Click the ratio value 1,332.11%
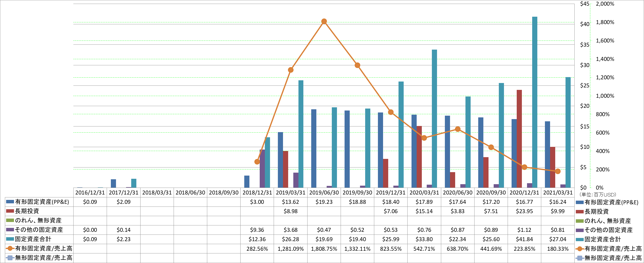644x263 pixels. click(x=357, y=249)
